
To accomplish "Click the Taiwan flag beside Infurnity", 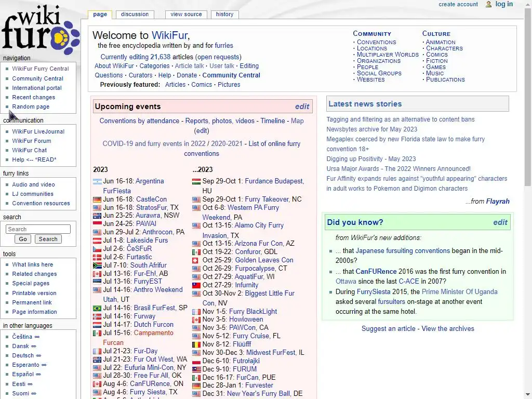I will [x=196, y=286].
